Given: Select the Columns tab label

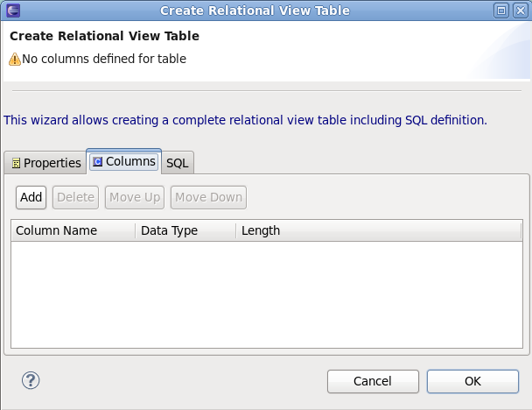Looking at the screenshot, I should click(130, 162).
